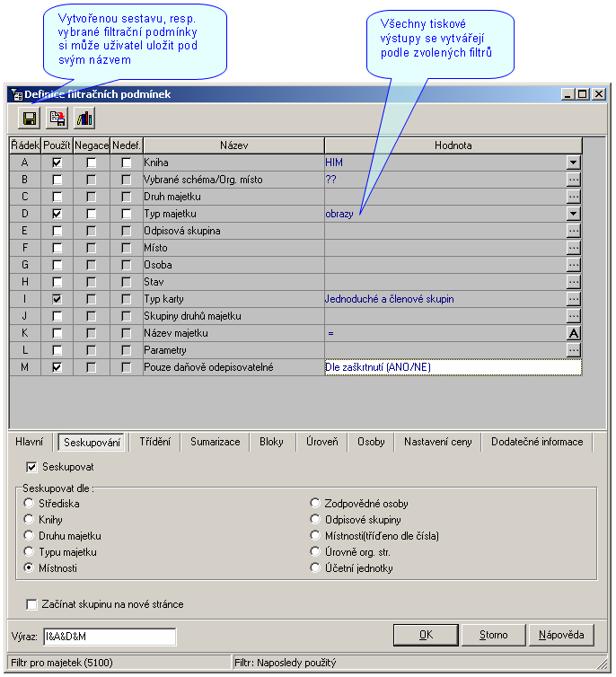616x677 pixels.
Task: Select the Knihy grouping option
Action: (29, 519)
